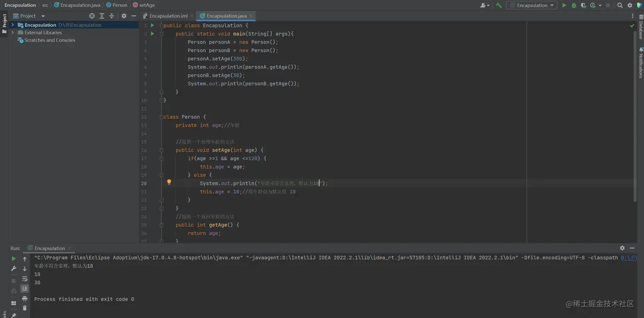Collapse the setAge method fold marker
This screenshot has height=318, width=644.
[161, 150]
